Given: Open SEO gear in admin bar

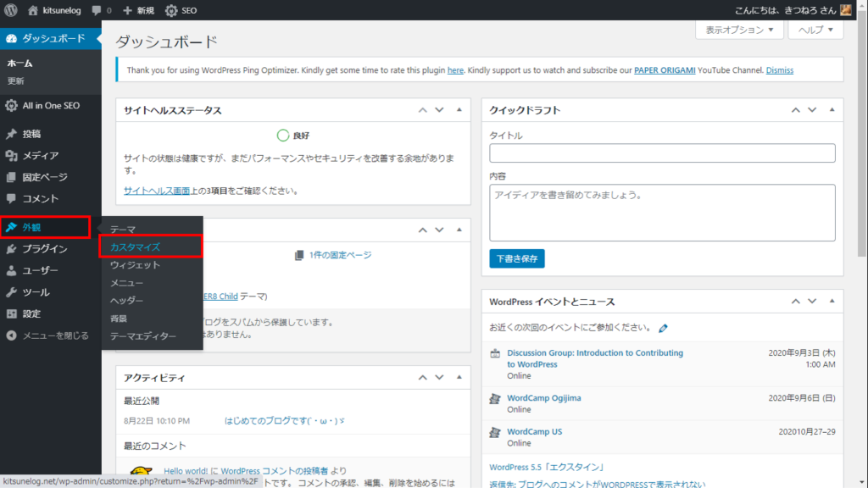Looking at the screenshot, I should coord(171,10).
